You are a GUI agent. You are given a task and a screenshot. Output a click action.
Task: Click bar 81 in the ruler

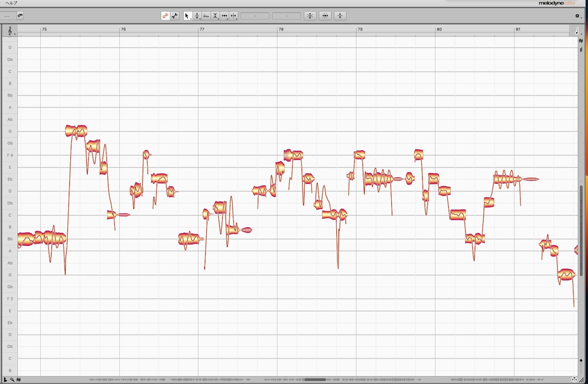click(x=518, y=29)
